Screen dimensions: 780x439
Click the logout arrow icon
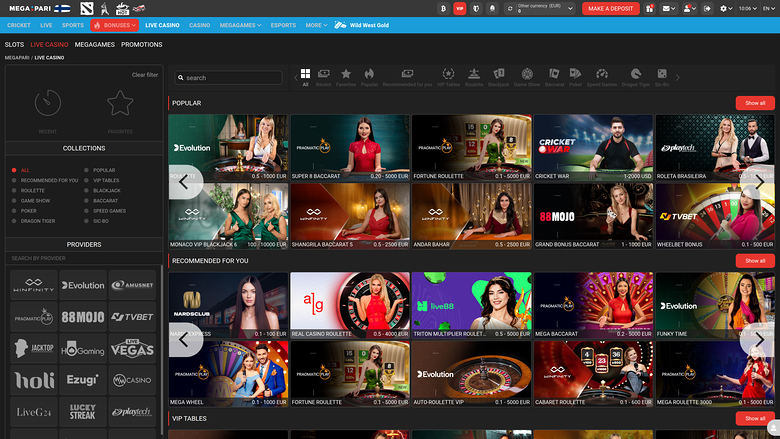coord(707,8)
